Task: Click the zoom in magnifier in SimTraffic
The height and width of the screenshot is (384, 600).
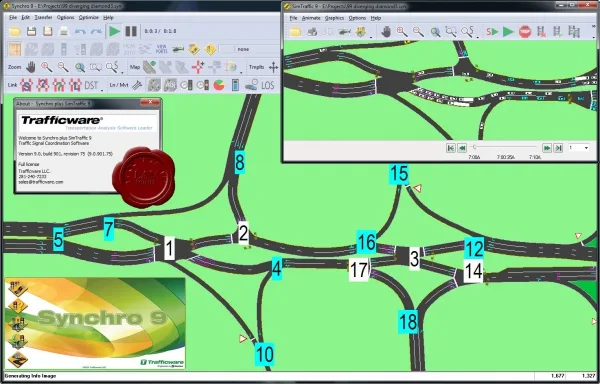Action: point(402,32)
